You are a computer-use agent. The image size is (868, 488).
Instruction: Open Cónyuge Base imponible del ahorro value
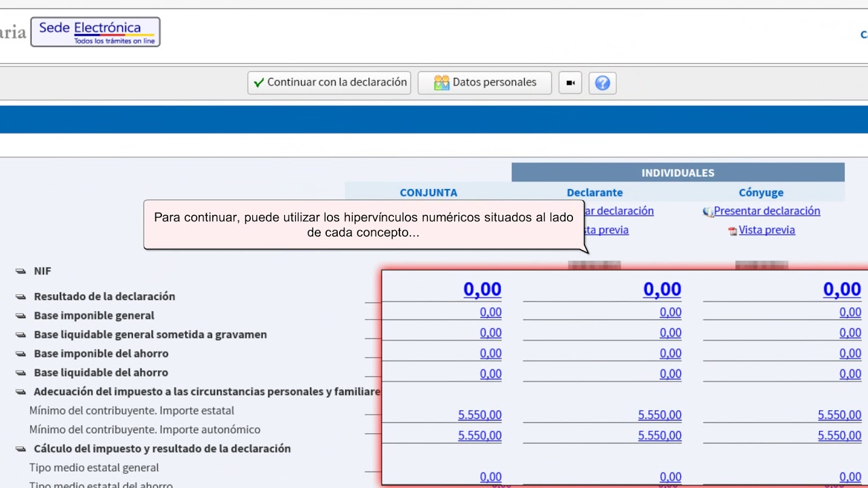click(x=850, y=353)
